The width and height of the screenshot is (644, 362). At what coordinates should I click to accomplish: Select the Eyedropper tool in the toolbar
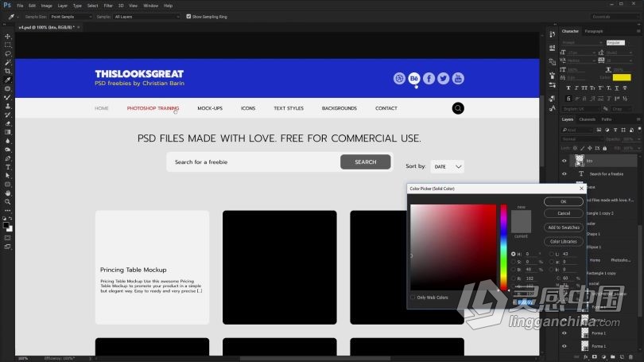[7, 80]
